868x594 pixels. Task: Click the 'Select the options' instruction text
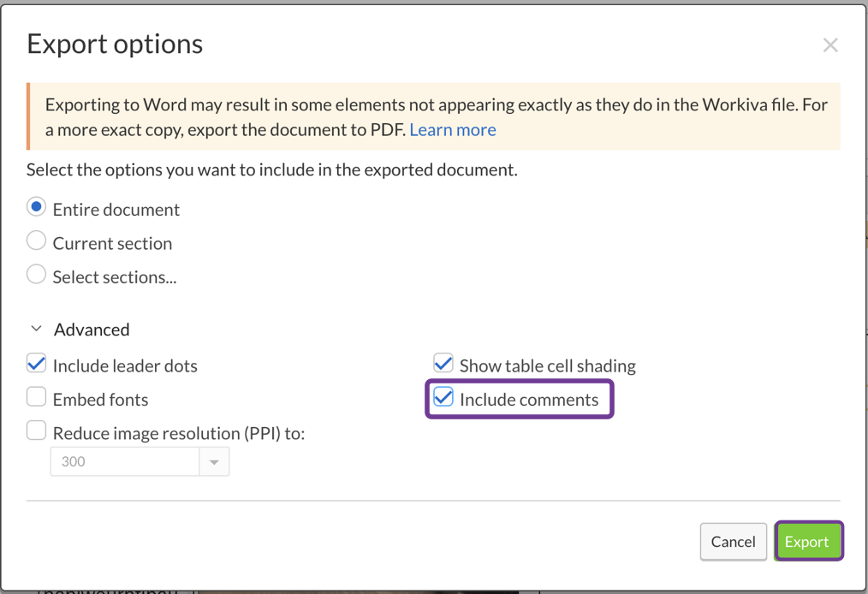pyautogui.click(x=271, y=169)
